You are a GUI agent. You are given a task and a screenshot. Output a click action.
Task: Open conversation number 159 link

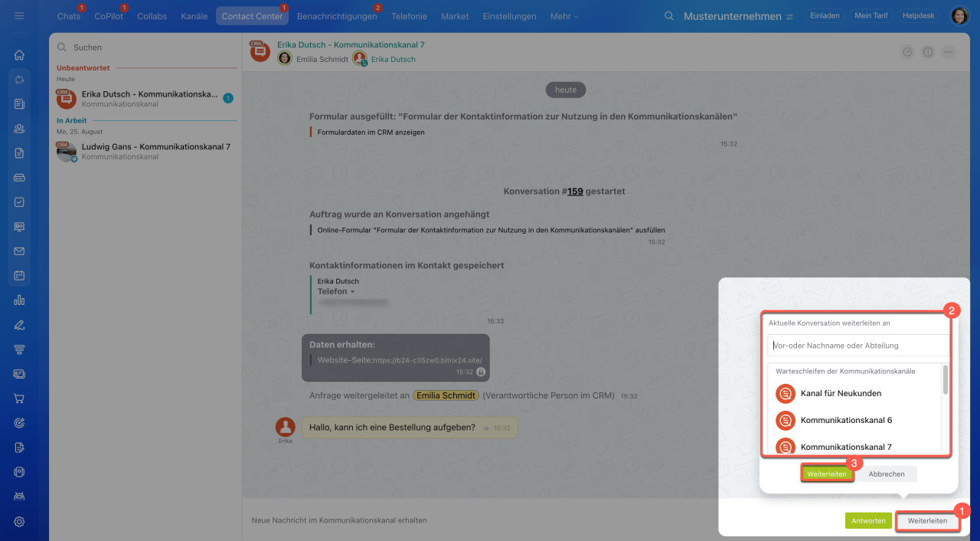(x=575, y=192)
